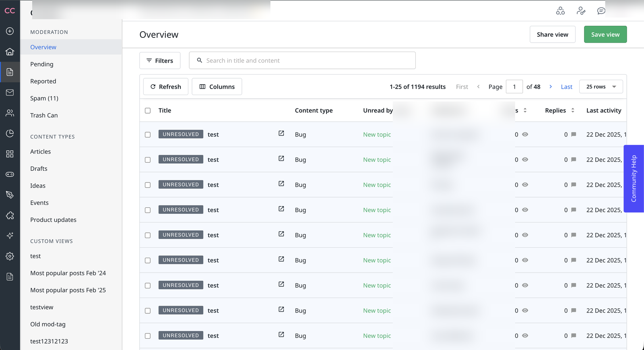Open the gamification controller icon
The height and width of the screenshot is (350, 644).
coord(10,174)
